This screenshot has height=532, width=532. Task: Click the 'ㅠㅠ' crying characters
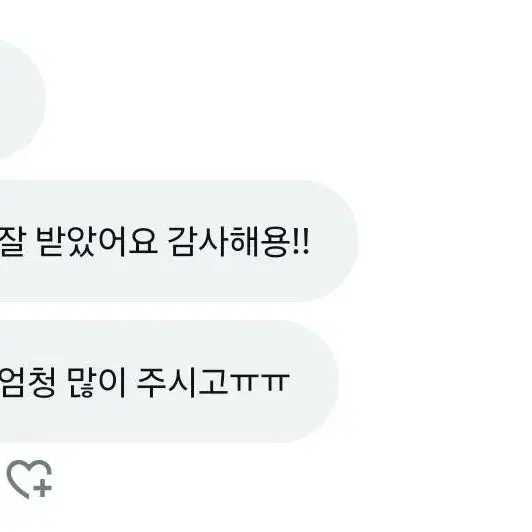(260, 382)
